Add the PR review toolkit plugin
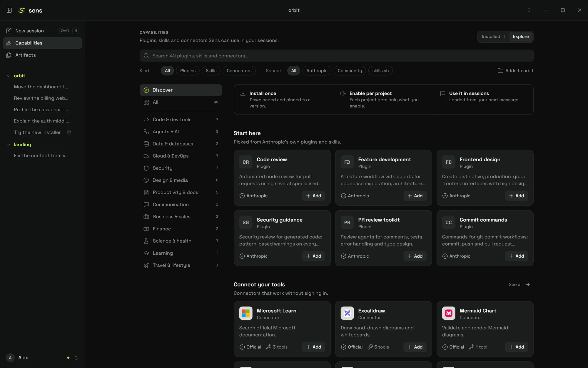The image size is (588, 368). [415, 256]
